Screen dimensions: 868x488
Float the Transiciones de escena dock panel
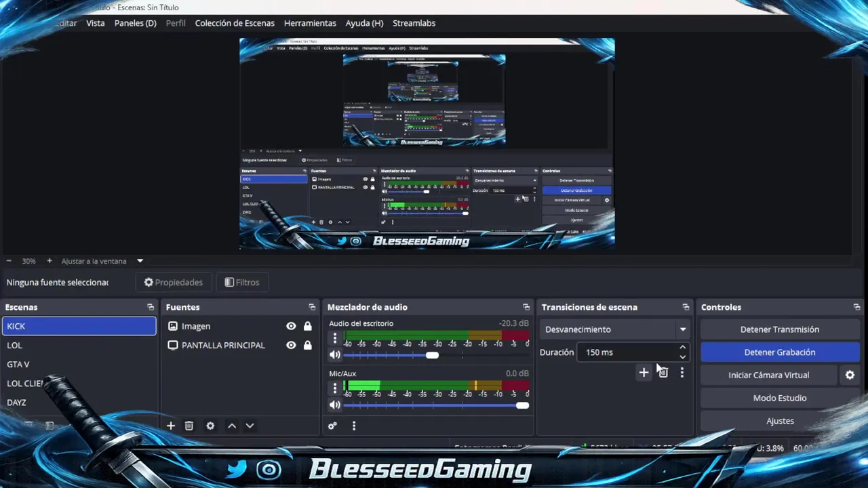[x=686, y=307]
